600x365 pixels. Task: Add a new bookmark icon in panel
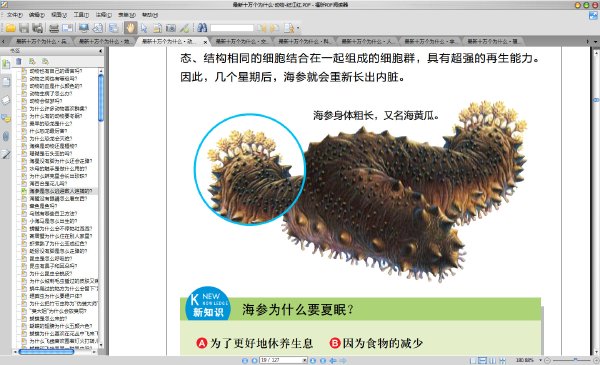click(x=32, y=61)
